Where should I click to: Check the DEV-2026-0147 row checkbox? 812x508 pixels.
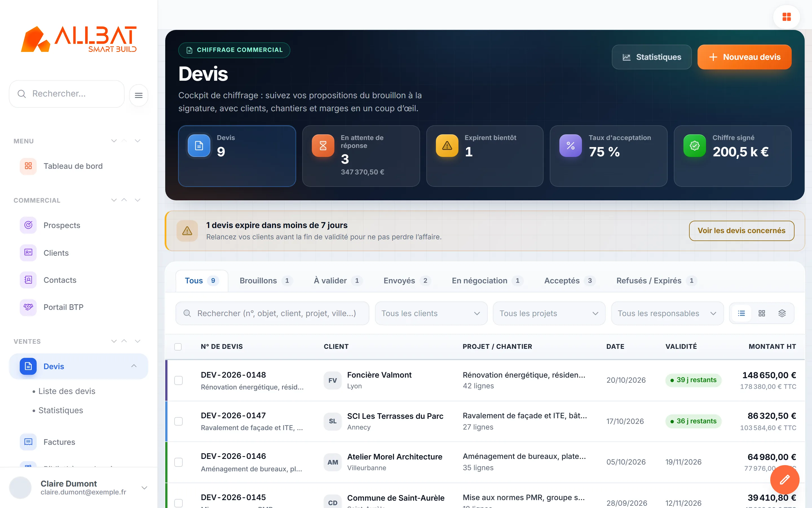tap(178, 421)
